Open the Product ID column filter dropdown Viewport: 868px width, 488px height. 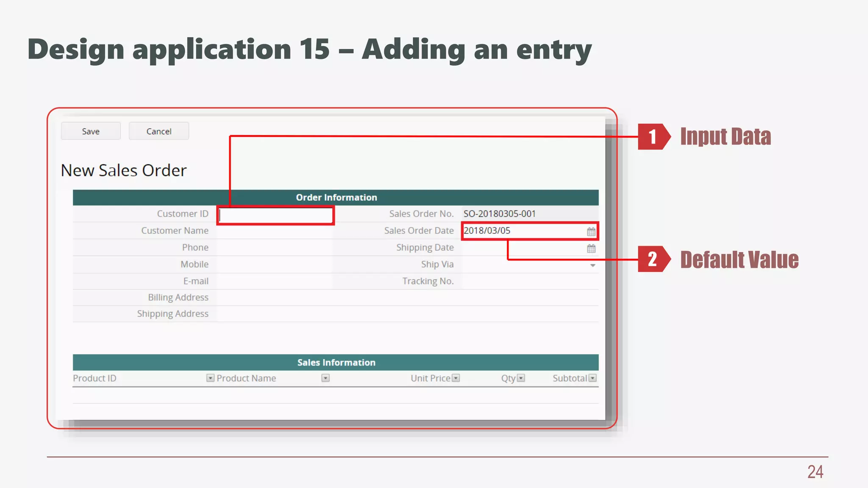click(x=210, y=378)
